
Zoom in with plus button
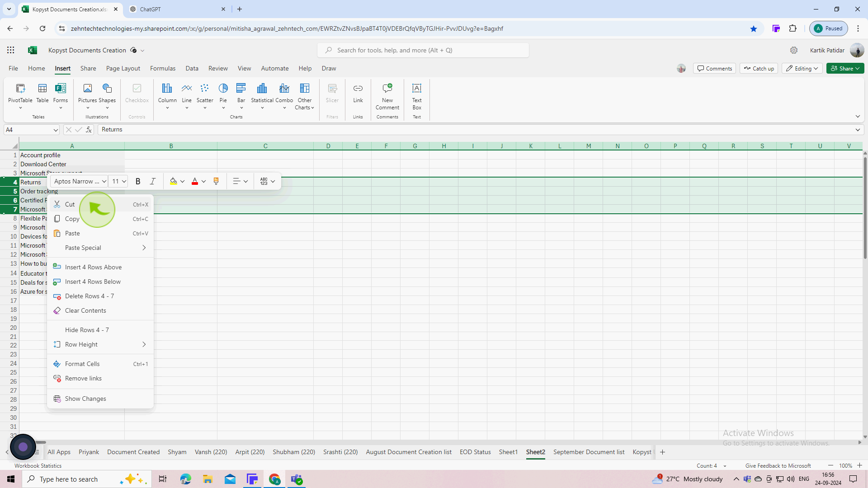coord(859,465)
